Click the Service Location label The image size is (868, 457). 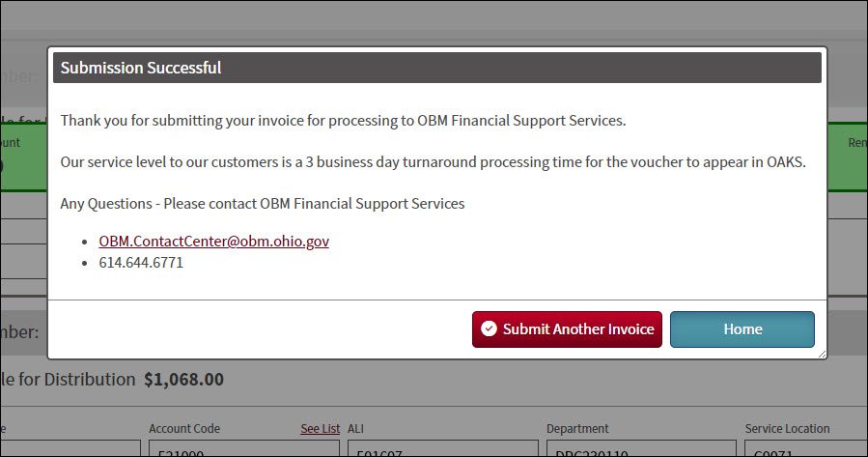pyautogui.click(x=787, y=429)
